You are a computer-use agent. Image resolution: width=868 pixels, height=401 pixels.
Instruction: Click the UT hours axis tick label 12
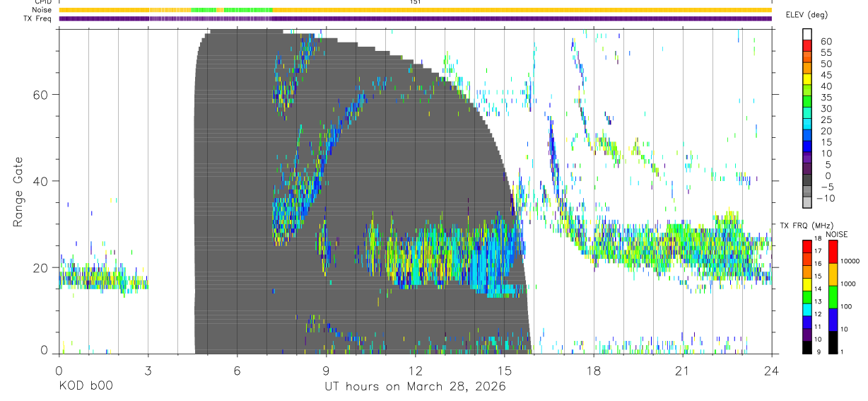click(x=415, y=371)
